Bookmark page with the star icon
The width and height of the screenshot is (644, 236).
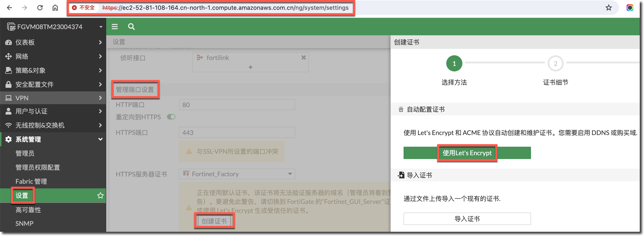click(x=608, y=8)
